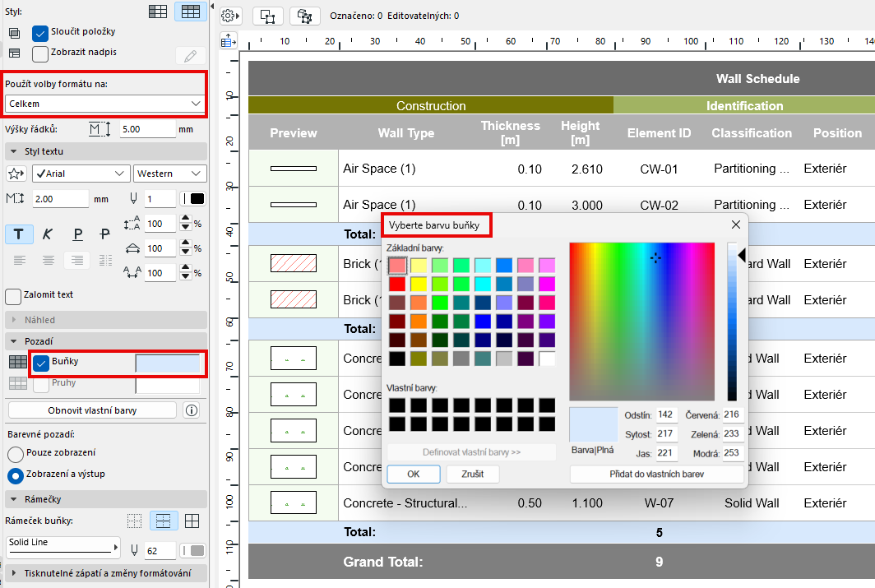Click OK in the color dialog
875x588 pixels.
point(413,475)
